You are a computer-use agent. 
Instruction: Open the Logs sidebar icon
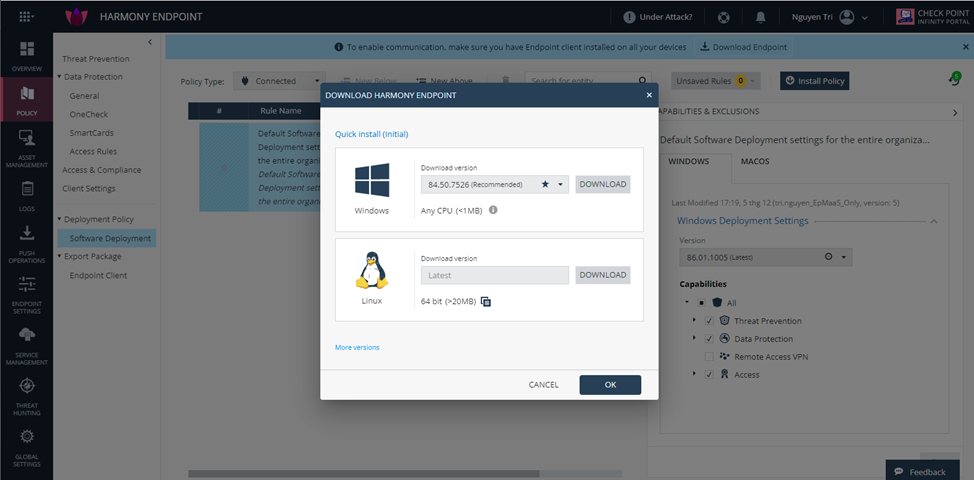click(x=27, y=188)
